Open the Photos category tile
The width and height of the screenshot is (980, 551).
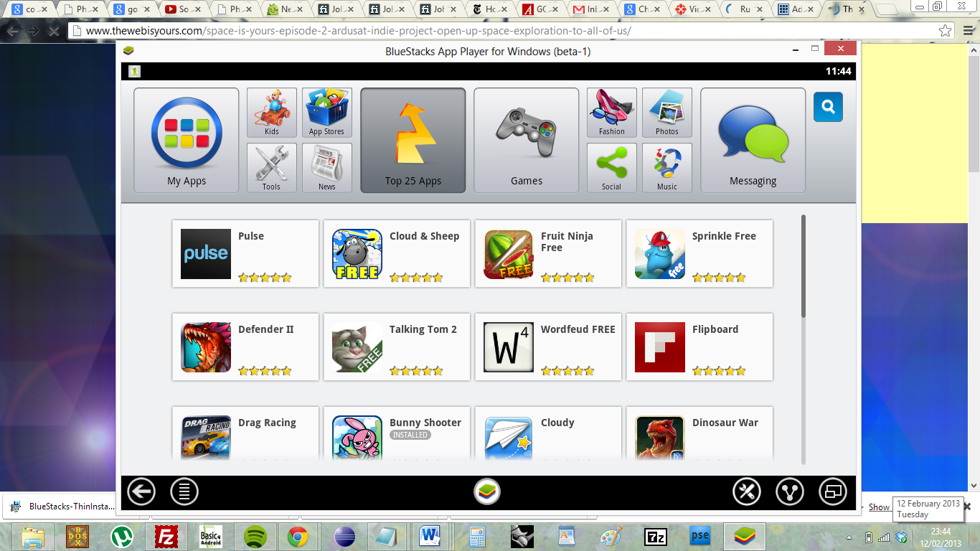(667, 113)
